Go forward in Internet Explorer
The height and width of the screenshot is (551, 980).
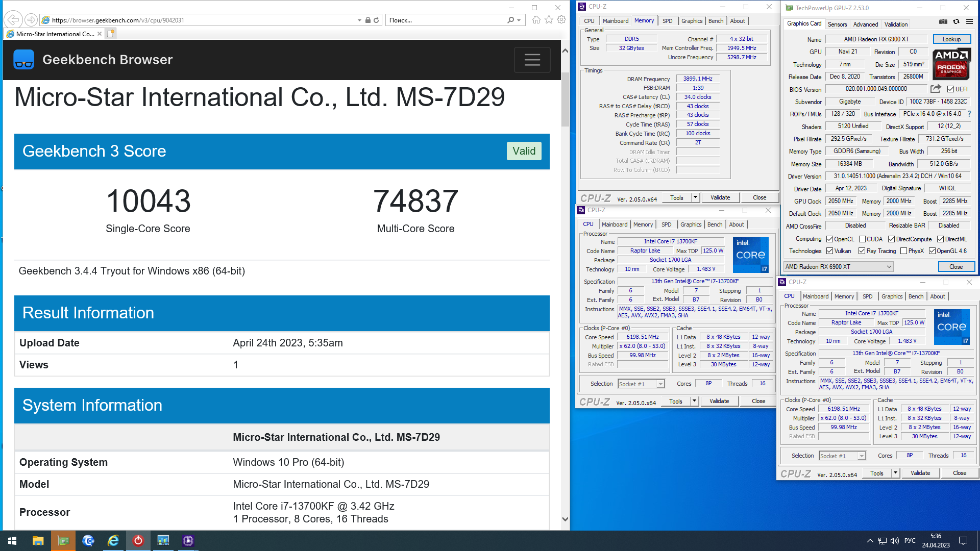31,20
